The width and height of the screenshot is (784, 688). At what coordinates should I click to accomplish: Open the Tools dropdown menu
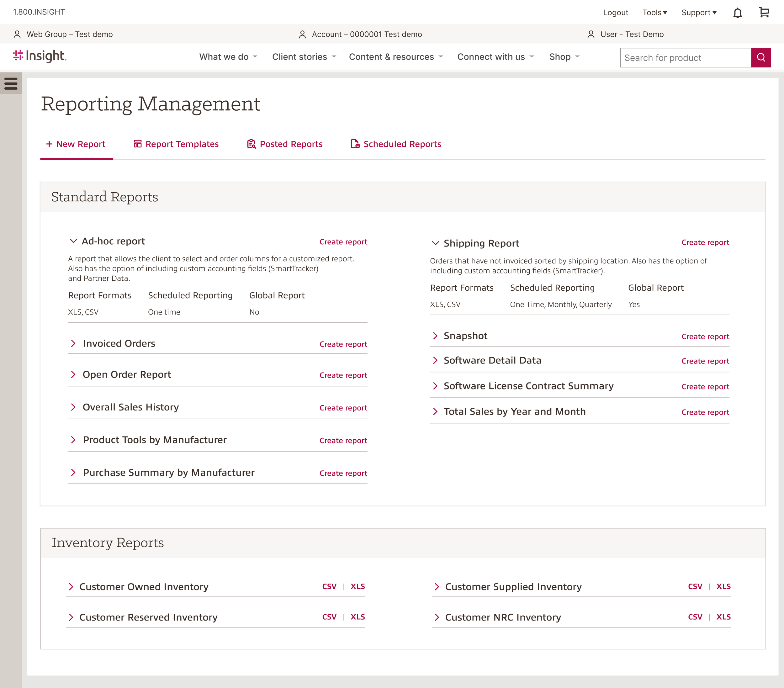coord(654,13)
